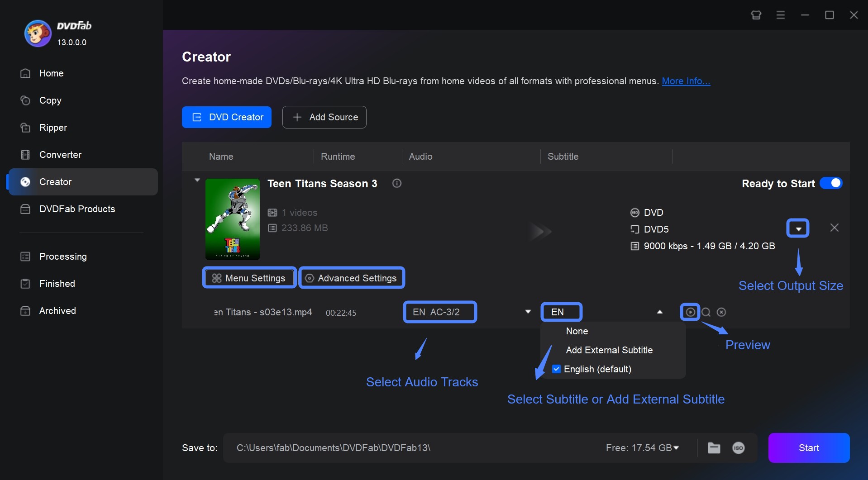This screenshot has width=868, height=480.
Task: Open the hamburger menu at top right
Action: click(780, 15)
